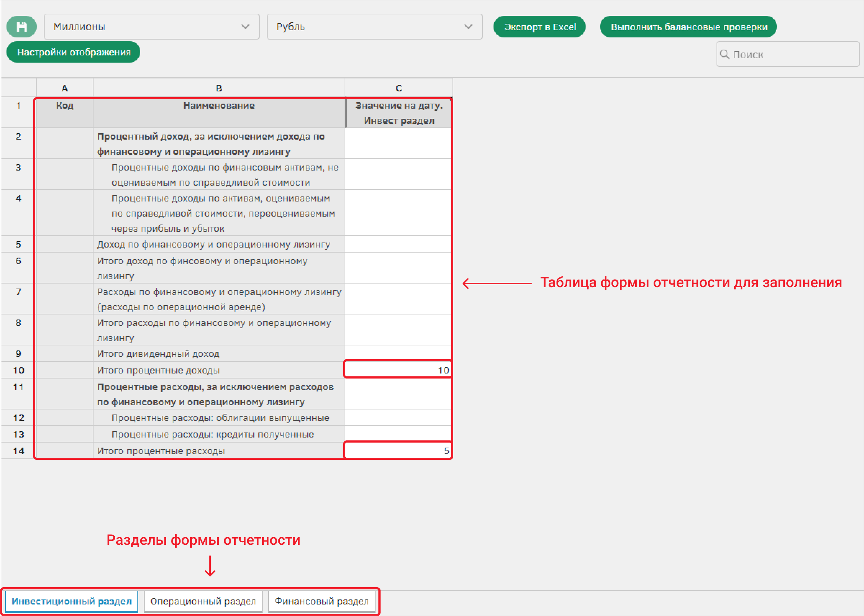Focus the Поиск search field
This screenshot has height=616, width=864.
[788, 54]
